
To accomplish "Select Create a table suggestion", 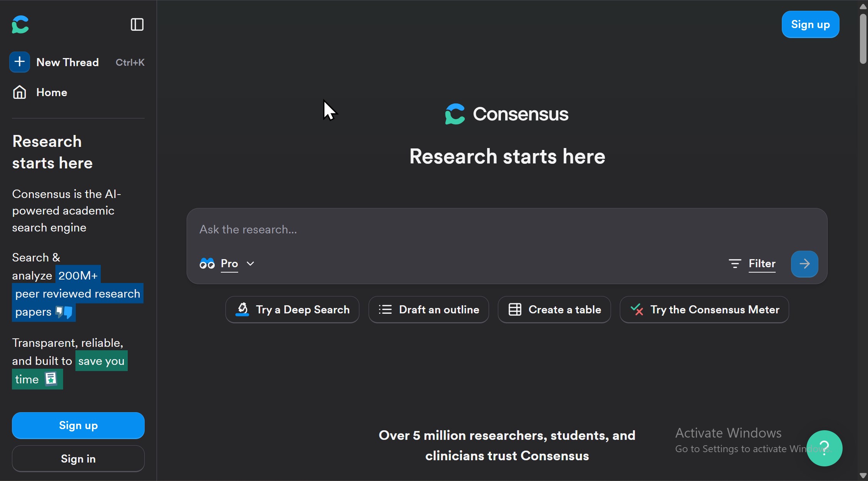I will 554,310.
